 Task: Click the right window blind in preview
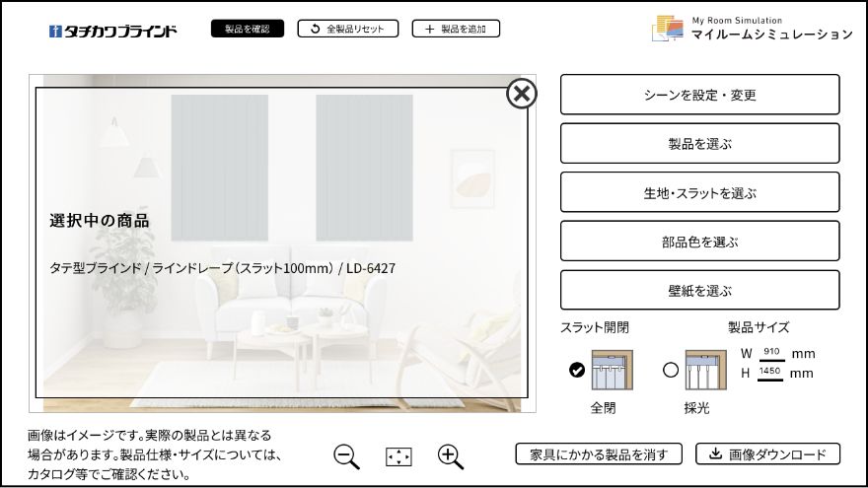click(364, 168)
